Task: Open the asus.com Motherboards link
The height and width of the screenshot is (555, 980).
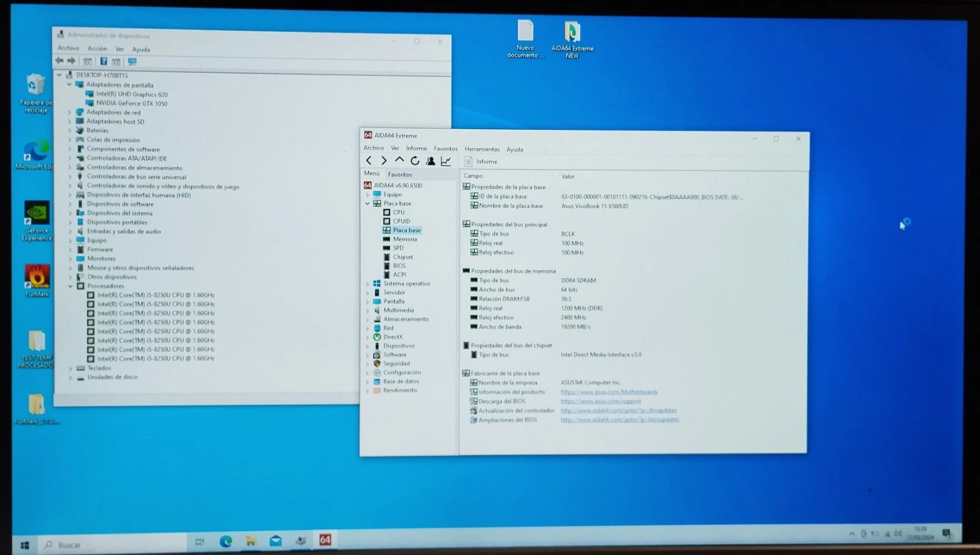Action: tap(609, 392)
